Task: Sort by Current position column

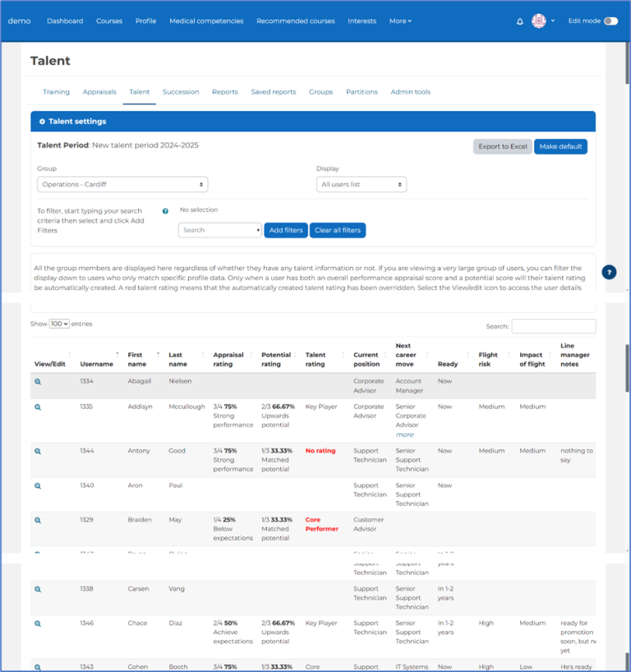Action: coord(366,359)
